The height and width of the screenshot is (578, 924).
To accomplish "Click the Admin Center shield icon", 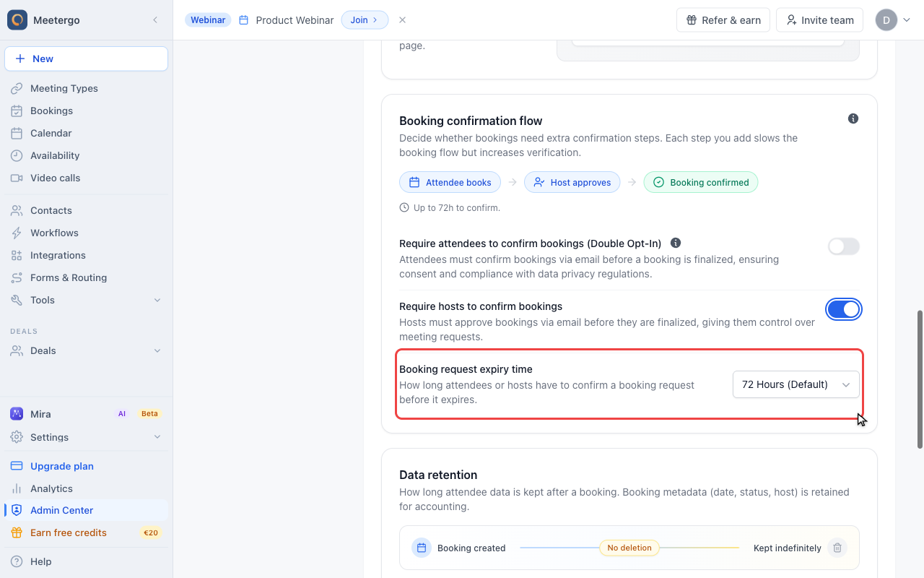I will pos(17,510).
